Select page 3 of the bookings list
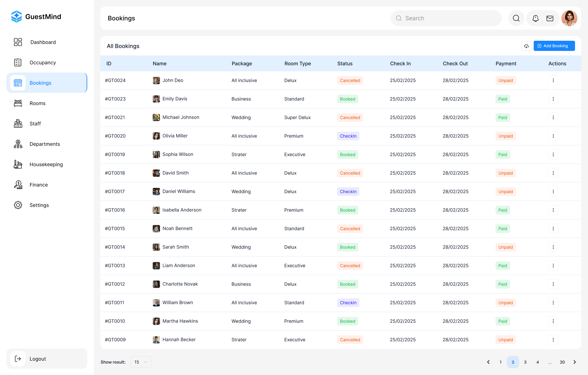The image size is (588, 375). [525, 362]
